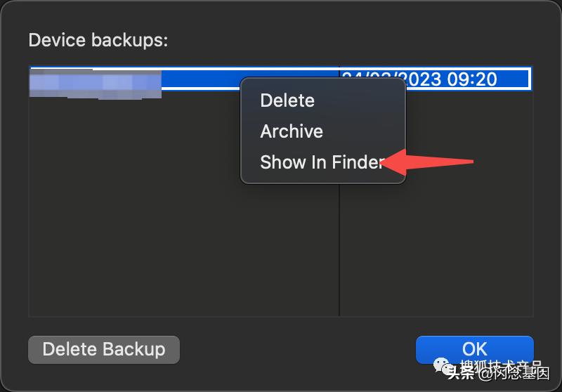Choose Delete from the context menu

tap(287, 100)
